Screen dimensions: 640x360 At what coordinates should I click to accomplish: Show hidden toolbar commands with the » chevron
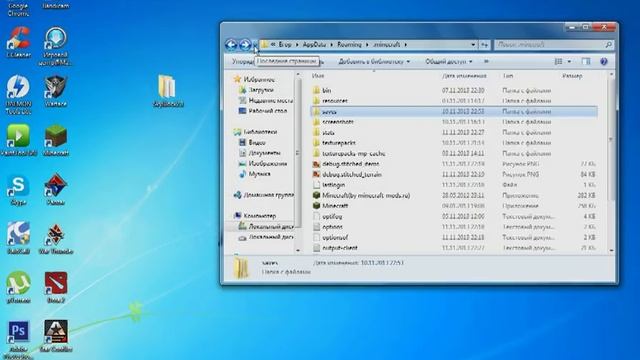[486, 62]
